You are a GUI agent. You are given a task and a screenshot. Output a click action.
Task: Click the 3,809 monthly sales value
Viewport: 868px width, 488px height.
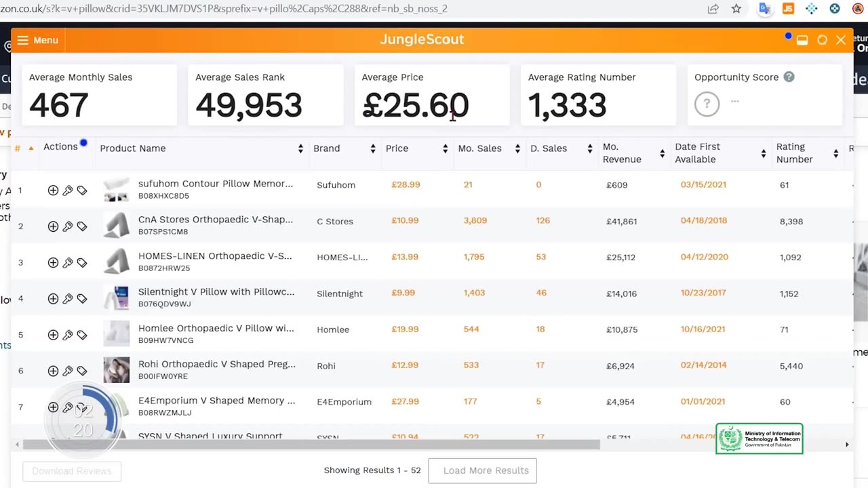(x=475, y=220)
